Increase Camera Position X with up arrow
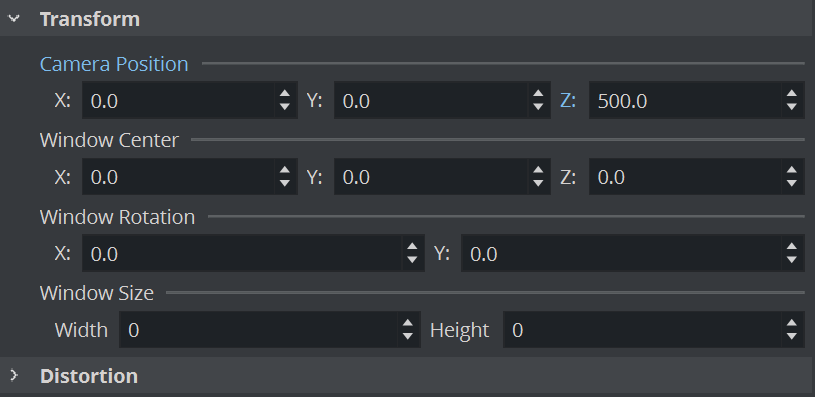The image size is (815, 397). pyautogui.click(x=284, y=94)
